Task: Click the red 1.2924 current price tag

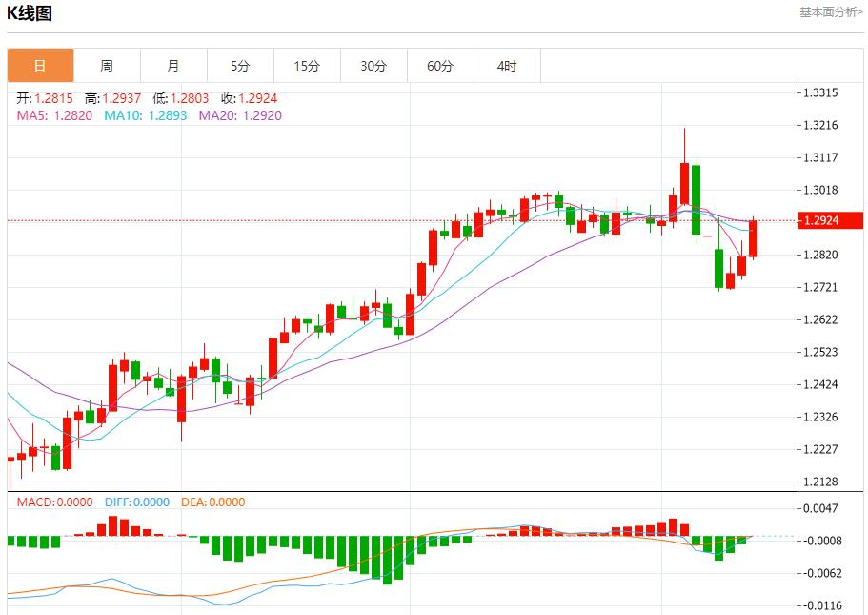Action: (x=830, y=221)
